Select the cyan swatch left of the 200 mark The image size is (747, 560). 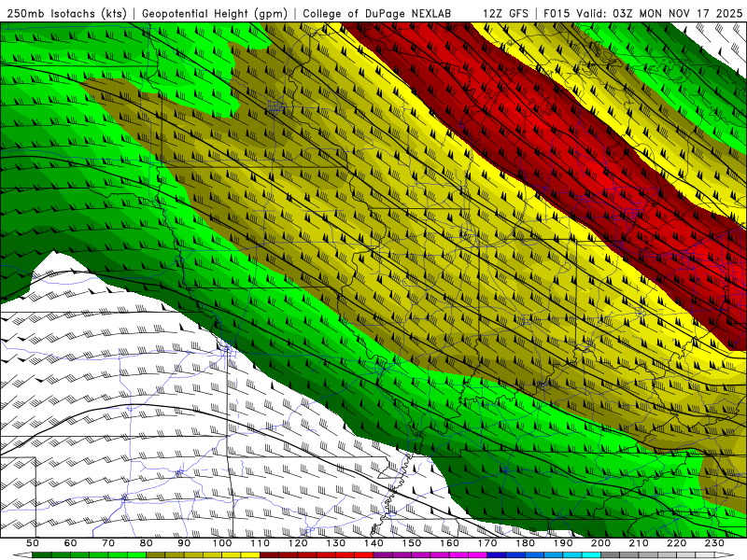(x=591, y=554)
